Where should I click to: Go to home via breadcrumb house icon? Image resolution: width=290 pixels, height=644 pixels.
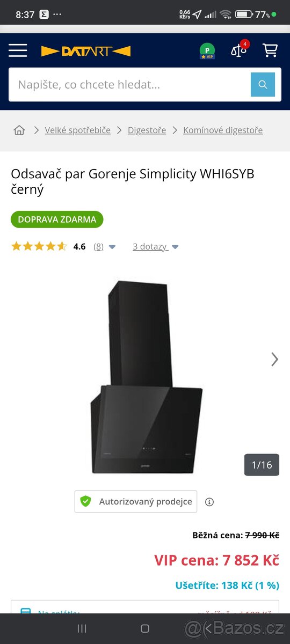click(x=19, y=130)
